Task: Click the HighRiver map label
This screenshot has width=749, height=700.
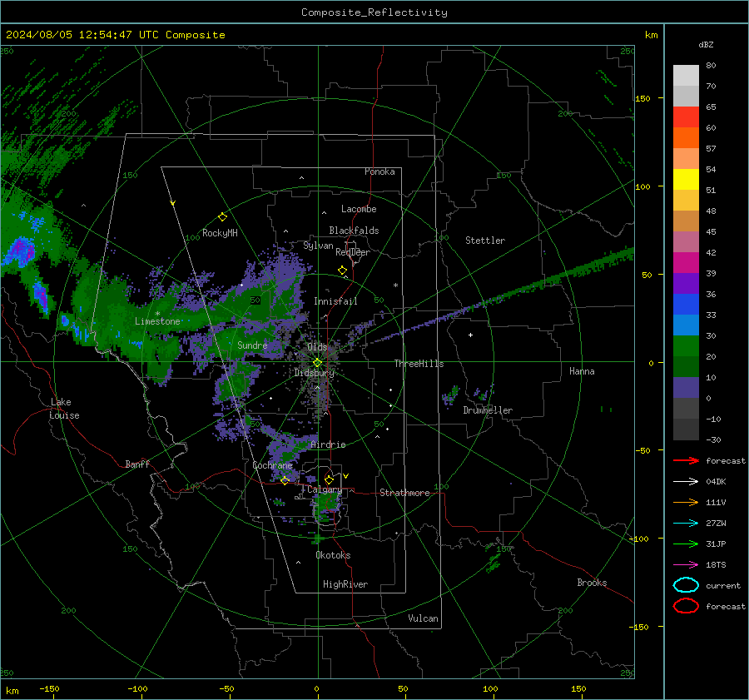Action: 345,584
